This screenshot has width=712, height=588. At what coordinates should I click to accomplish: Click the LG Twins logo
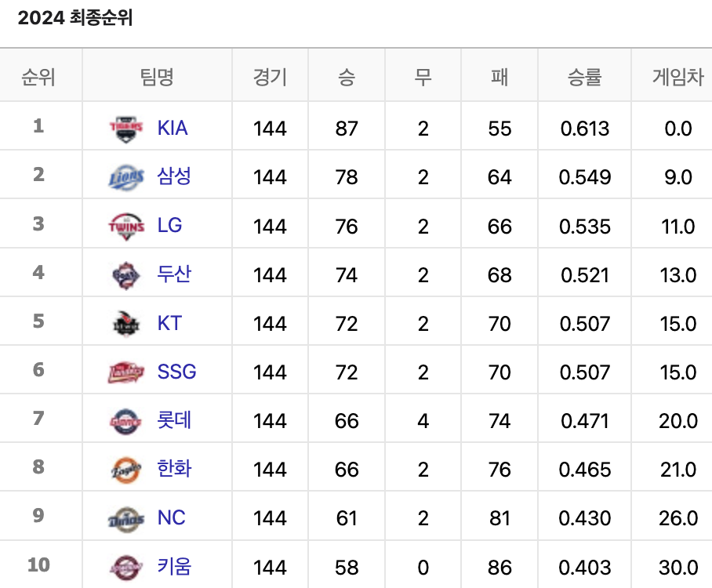[126, 227]
